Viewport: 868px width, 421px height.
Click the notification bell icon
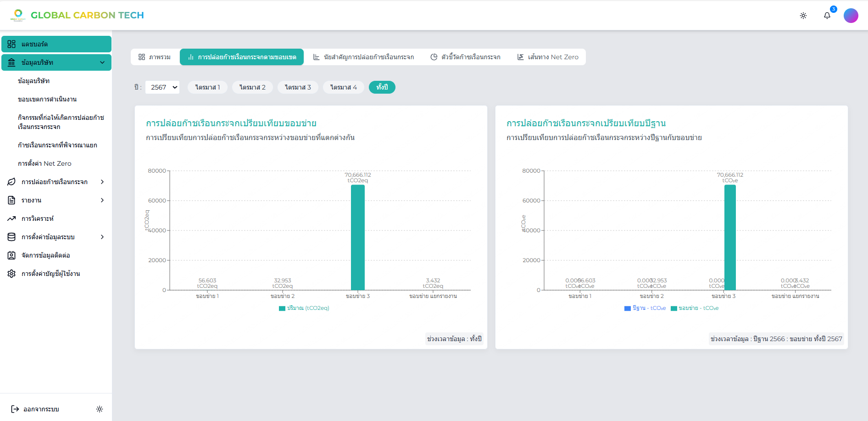[827, 16]
